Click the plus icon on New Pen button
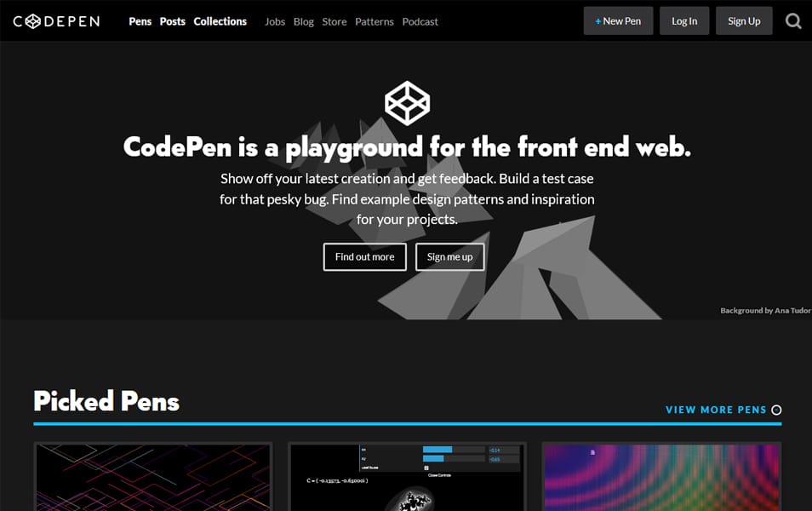 pyautogui.click(x=596, y=20)
